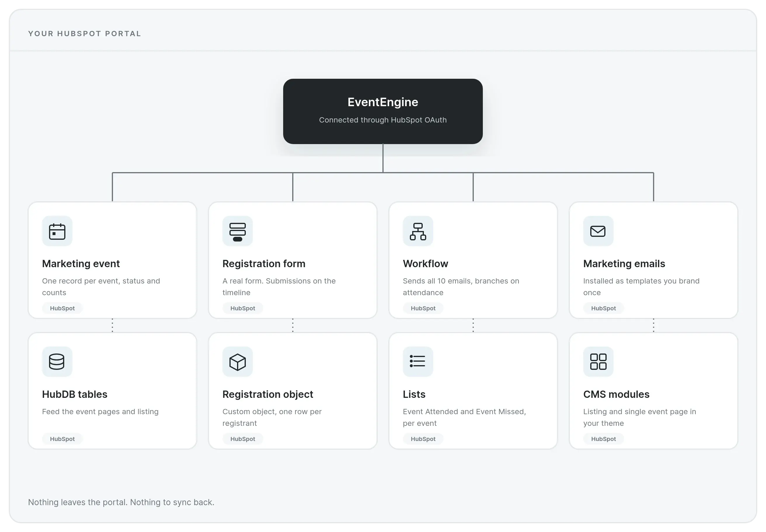Screen dimensions: 766x532
Task: Click the HubDB tables database icon
Action: pos(57,362)
